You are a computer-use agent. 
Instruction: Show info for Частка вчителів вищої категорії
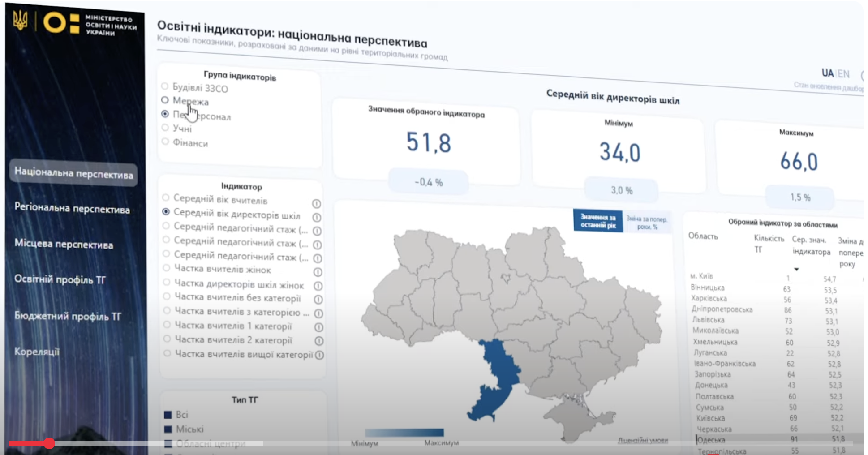[x=319, y=355]
